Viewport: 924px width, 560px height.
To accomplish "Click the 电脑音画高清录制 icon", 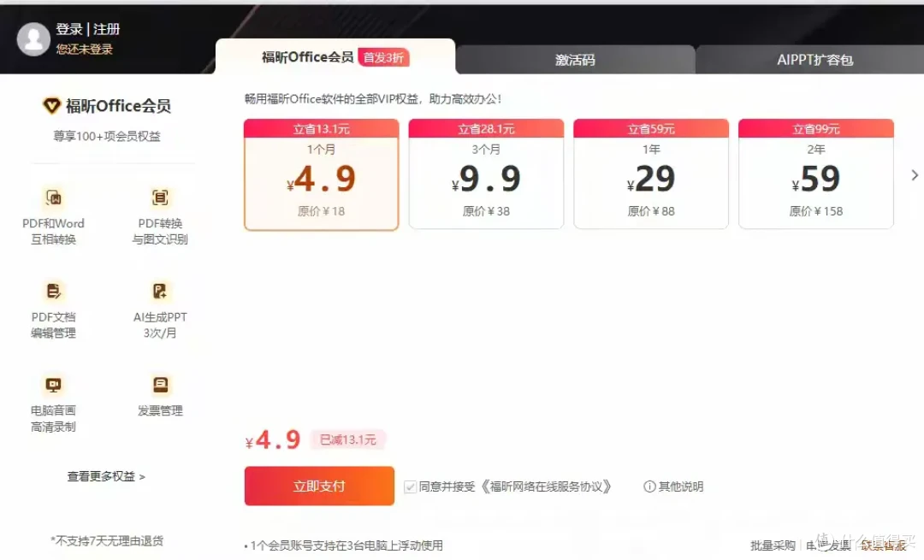I will click(x=54, y=385).
